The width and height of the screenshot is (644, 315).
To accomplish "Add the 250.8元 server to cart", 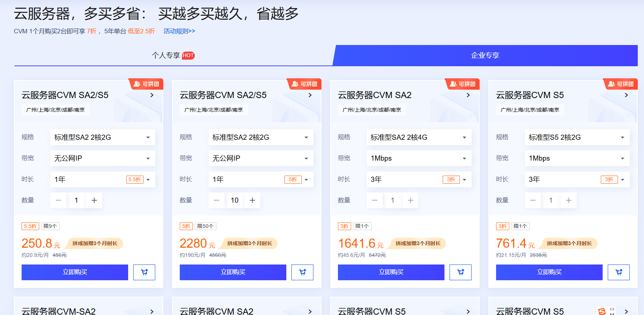I will 144,272.
